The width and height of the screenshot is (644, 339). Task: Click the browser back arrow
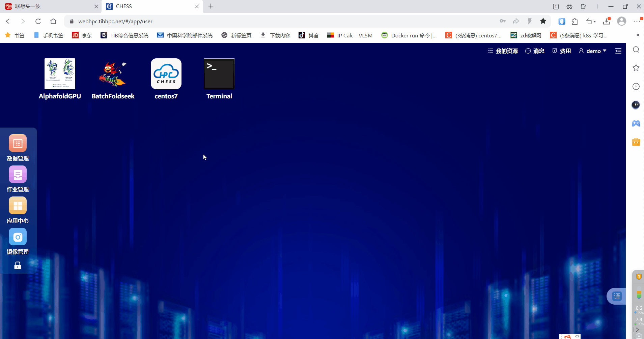pyautogui.click(x=8, y=21)
